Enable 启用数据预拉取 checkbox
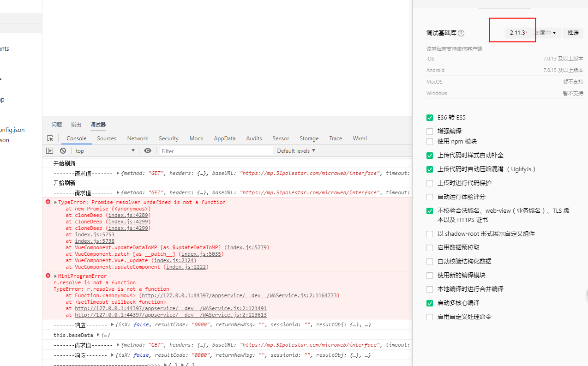 [430, 248]
